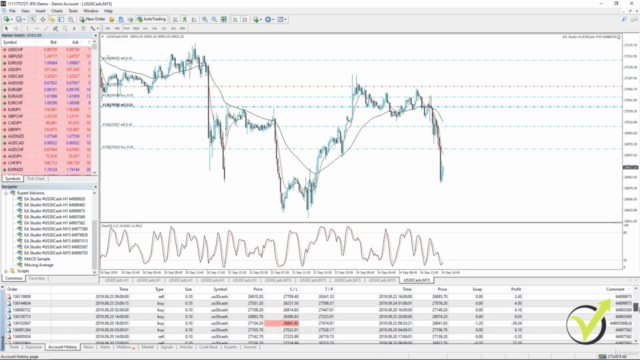This screenshot has width=640, height=360.
Task: Switch chart to line chart icon
Action: click(194, 19)
